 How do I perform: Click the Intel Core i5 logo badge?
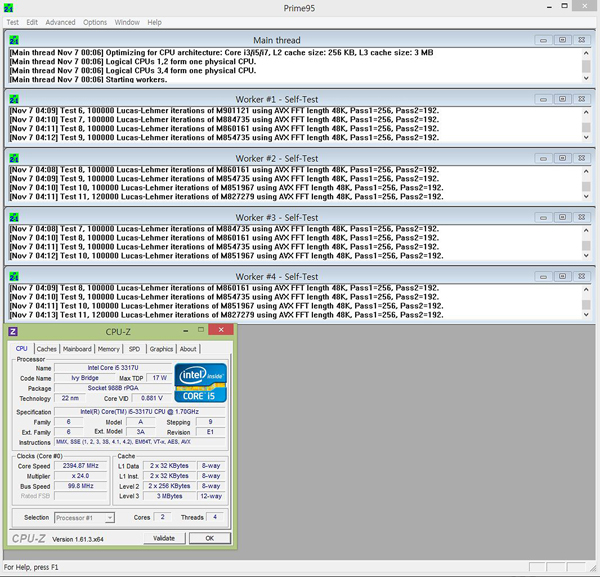pyautogui.click(x=201, y=383)
